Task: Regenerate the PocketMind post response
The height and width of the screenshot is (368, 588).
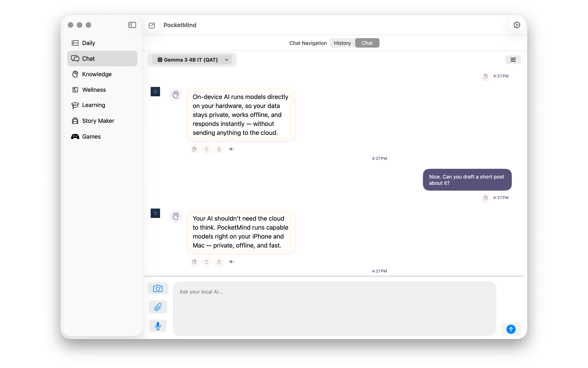Action: 207,262
